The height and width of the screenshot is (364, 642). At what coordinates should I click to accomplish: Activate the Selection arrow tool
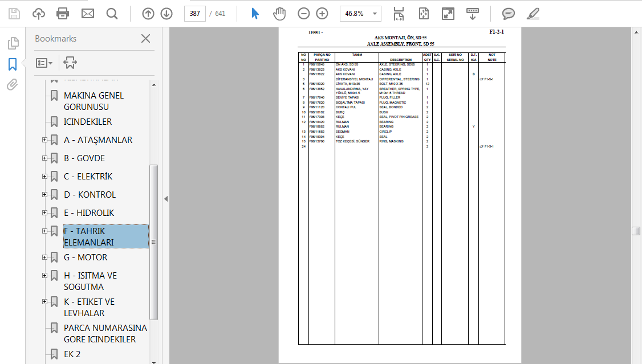[255, 14]
